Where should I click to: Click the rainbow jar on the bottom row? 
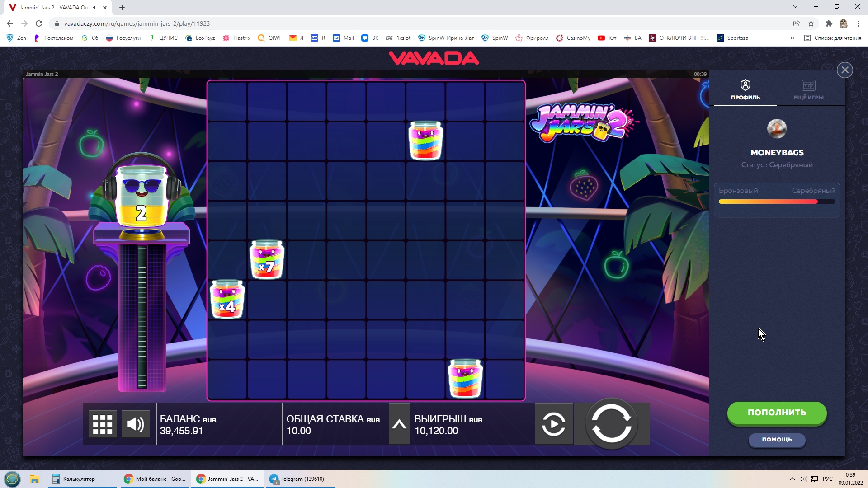tap(465, 378)
